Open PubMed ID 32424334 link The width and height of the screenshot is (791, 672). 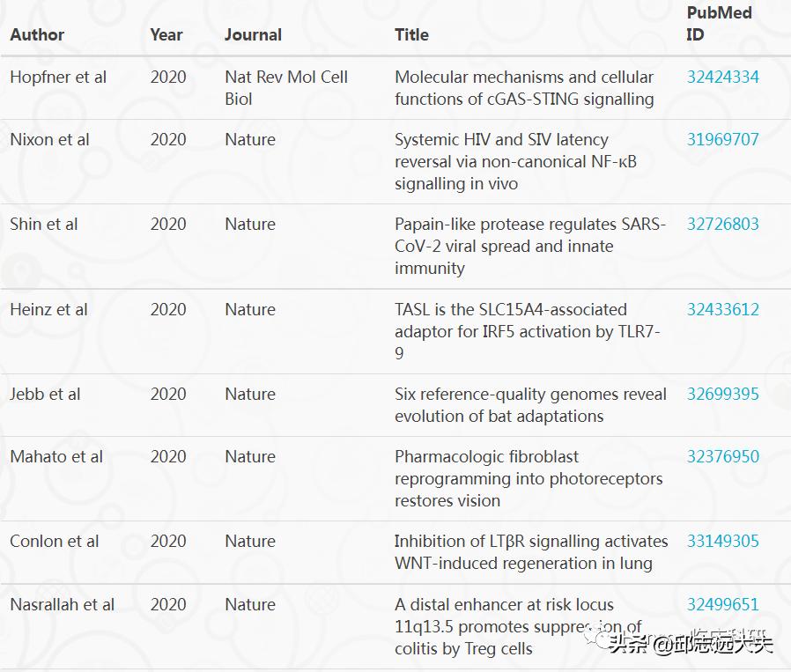[722, 77]
